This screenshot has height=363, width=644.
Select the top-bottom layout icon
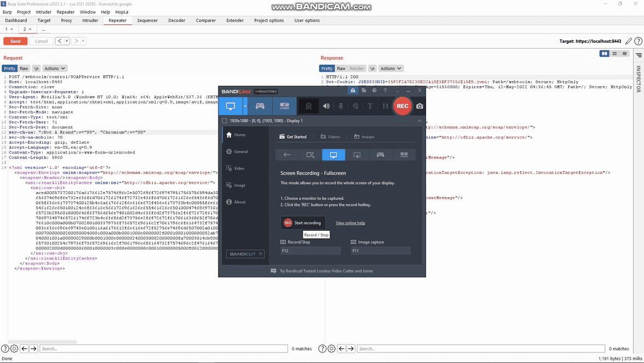click(614, 53)
